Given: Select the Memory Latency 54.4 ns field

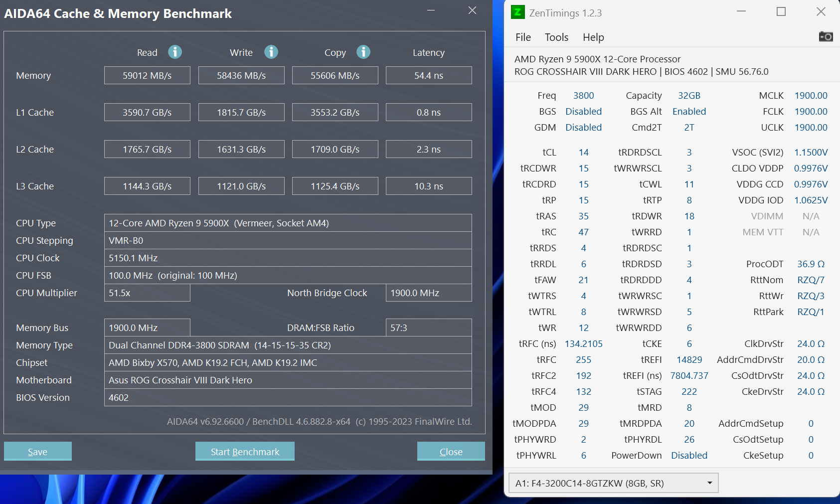Looking at the screenshot, I should [429, 75].
